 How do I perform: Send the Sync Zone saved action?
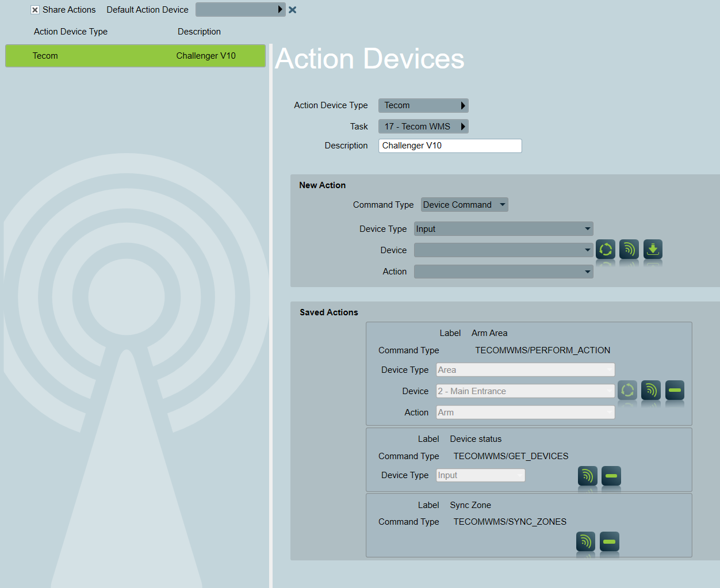point(586,541)
